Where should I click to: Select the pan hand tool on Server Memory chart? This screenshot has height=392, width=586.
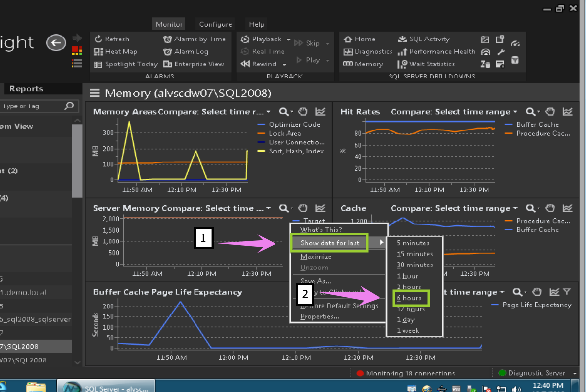coord(303,208)
